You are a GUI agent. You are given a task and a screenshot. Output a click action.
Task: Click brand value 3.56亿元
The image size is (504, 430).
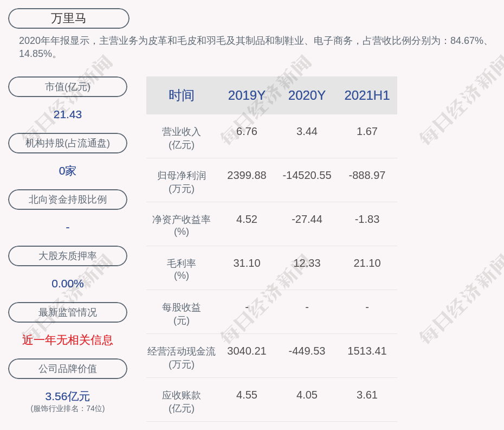point(68,396)
